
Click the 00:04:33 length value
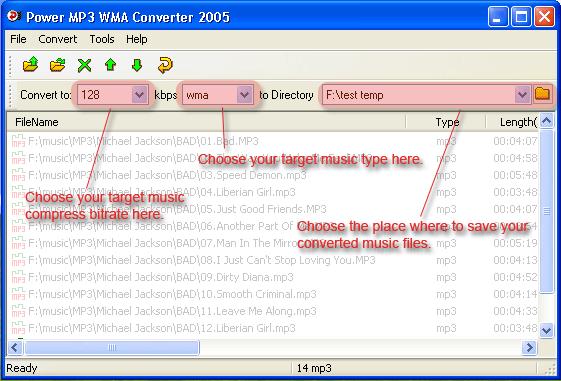[x=515, y=311]
